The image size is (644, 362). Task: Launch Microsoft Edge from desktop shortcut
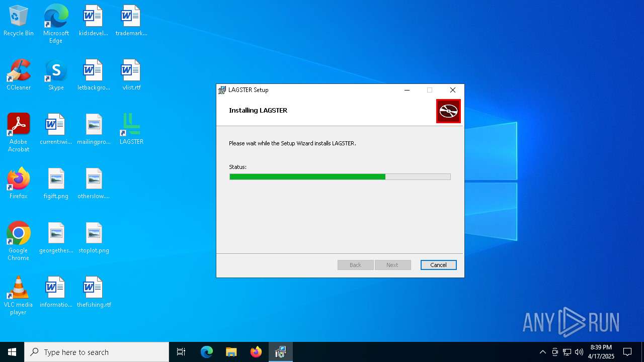56,24
